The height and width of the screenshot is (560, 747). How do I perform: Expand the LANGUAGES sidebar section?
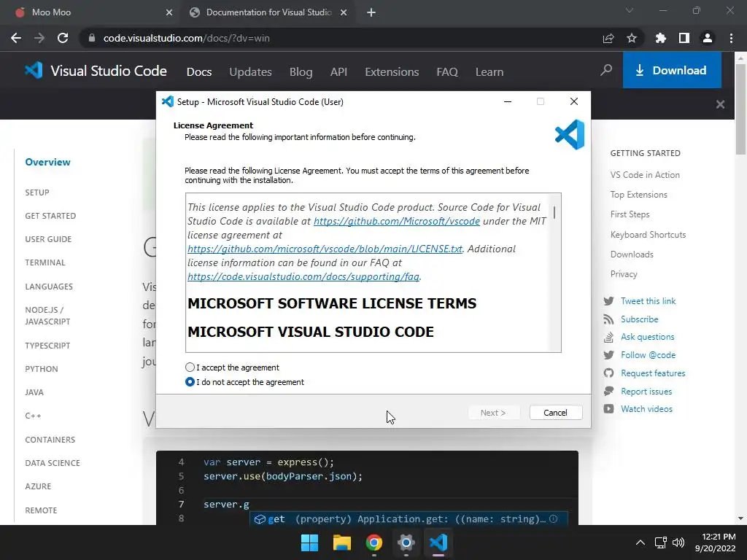point(49,286)
